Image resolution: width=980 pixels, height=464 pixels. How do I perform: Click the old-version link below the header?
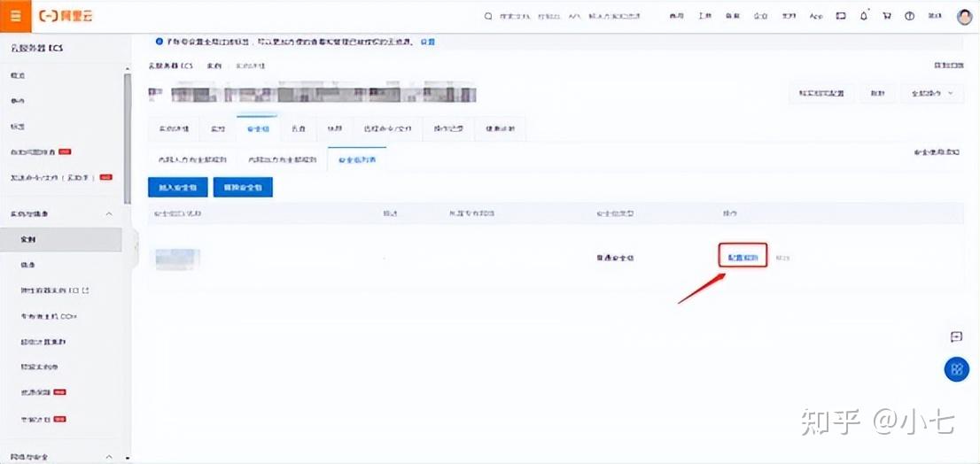click(948, 65)
